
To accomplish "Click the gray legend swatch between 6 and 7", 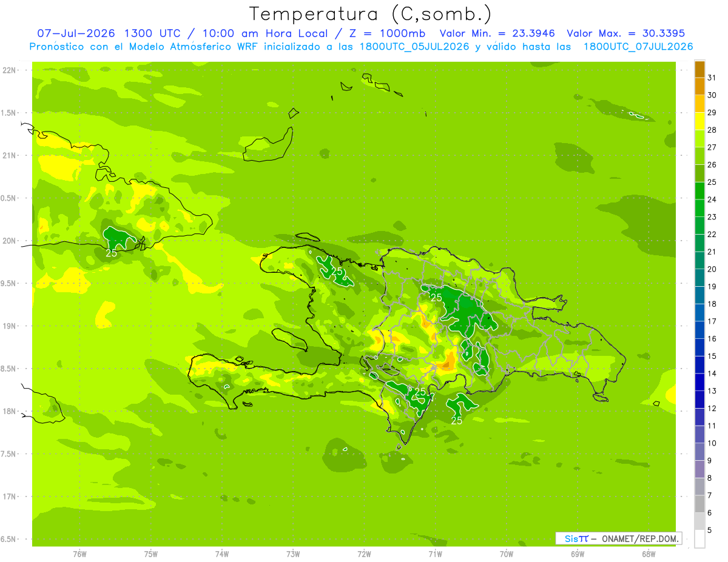I will tap(699, 504).
